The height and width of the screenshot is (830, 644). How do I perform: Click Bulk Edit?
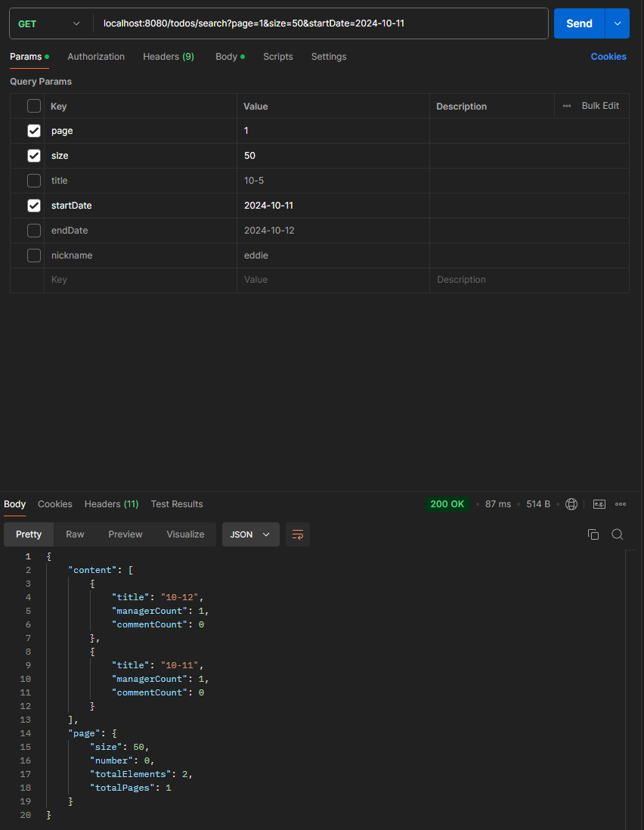(600, 106)
